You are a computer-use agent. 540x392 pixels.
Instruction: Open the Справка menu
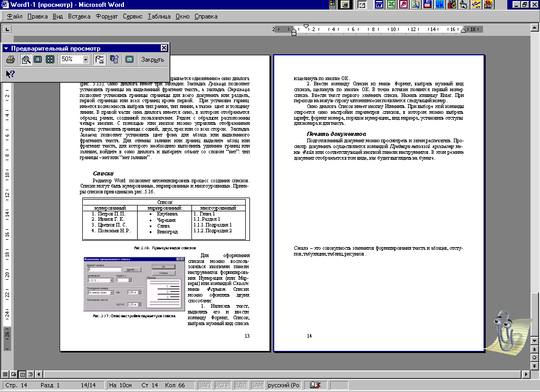click(x=206, y=16)
